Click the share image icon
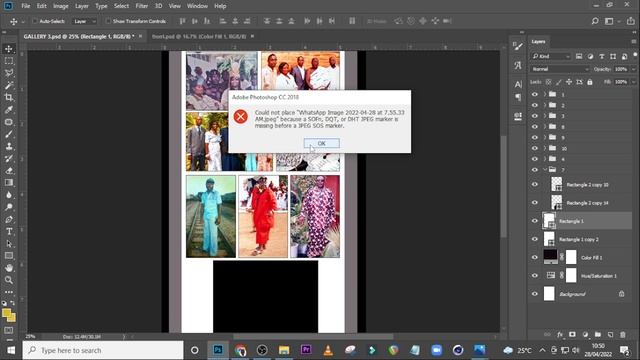The height and width of the screenshot is (360, 640). (x=631, y=21)
